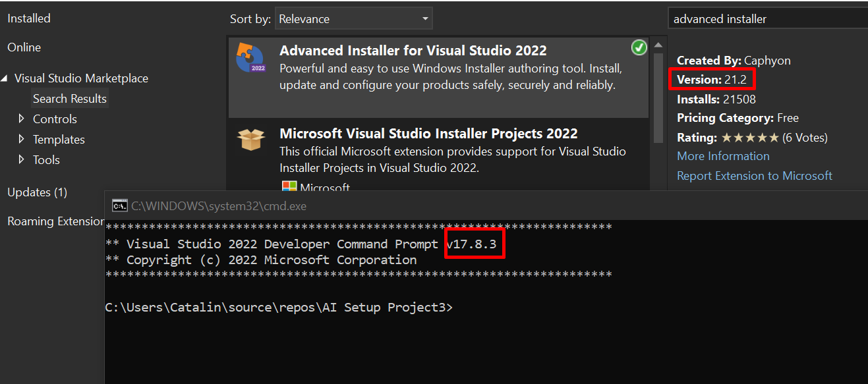Click the green installed checkmark badge
868x384 pixels.
(x=639, y=47)
